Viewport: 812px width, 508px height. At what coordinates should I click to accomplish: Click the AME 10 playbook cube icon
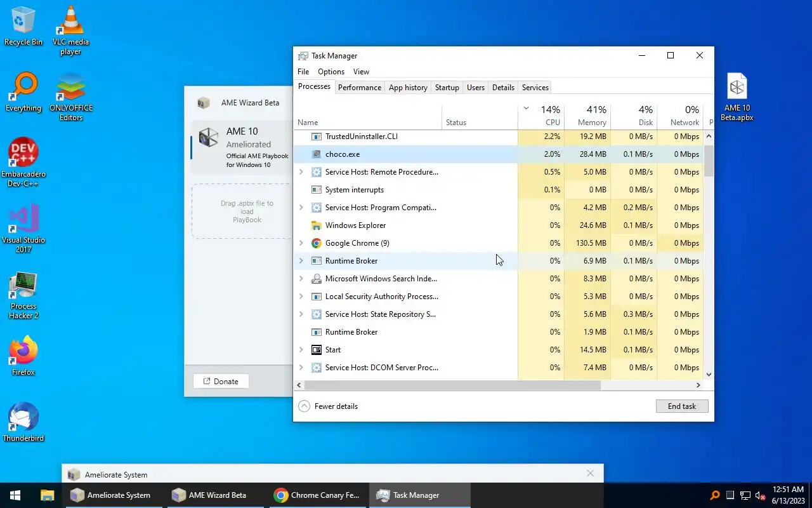click(x=209, y=137)
